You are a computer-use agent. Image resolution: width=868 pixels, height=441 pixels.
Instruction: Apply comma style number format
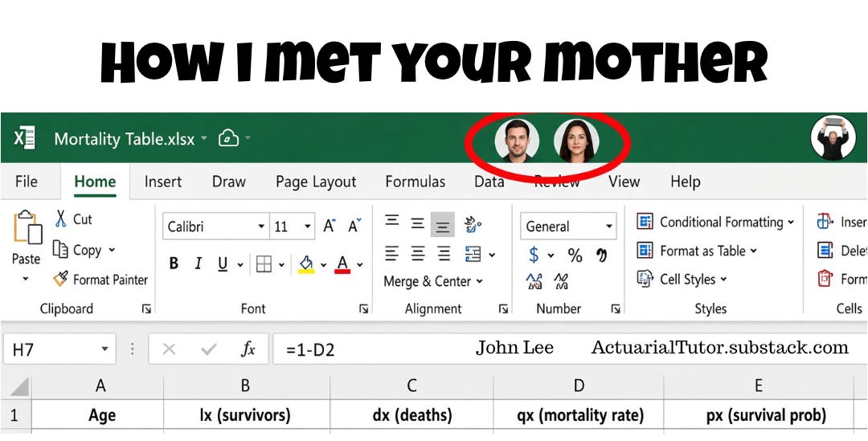(x=602, y=255)
